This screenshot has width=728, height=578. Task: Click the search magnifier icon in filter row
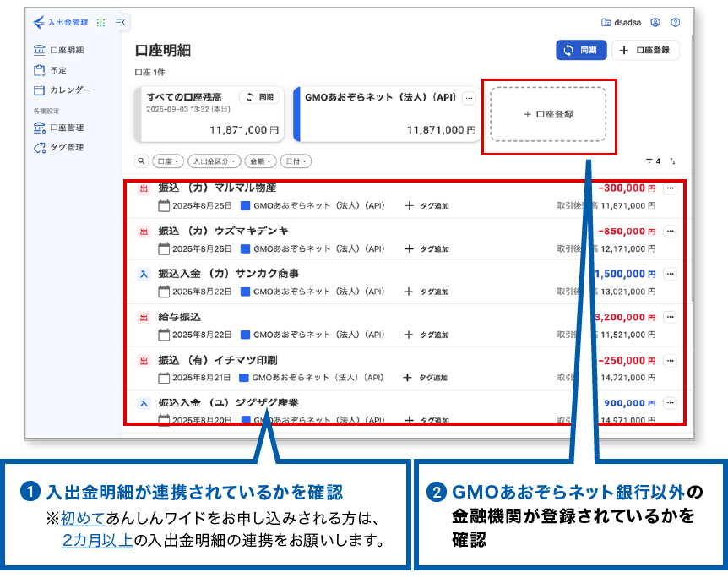click(x=141, y=161)
